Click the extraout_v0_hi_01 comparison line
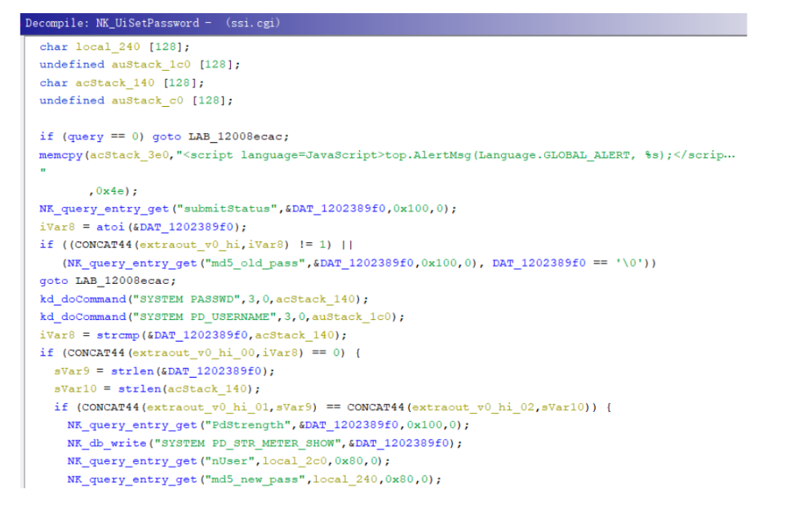The image size is (812, 505). [x=333, y=408]
